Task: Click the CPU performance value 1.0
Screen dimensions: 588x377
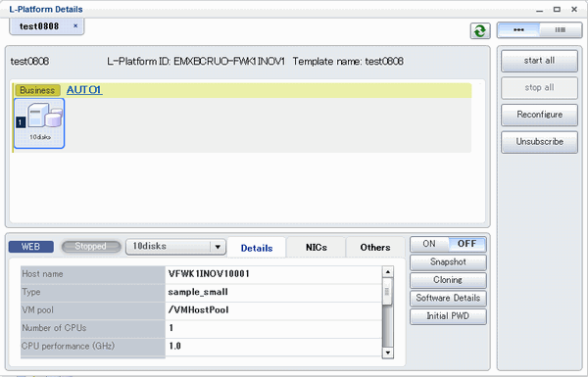Action: coord(174,346)
